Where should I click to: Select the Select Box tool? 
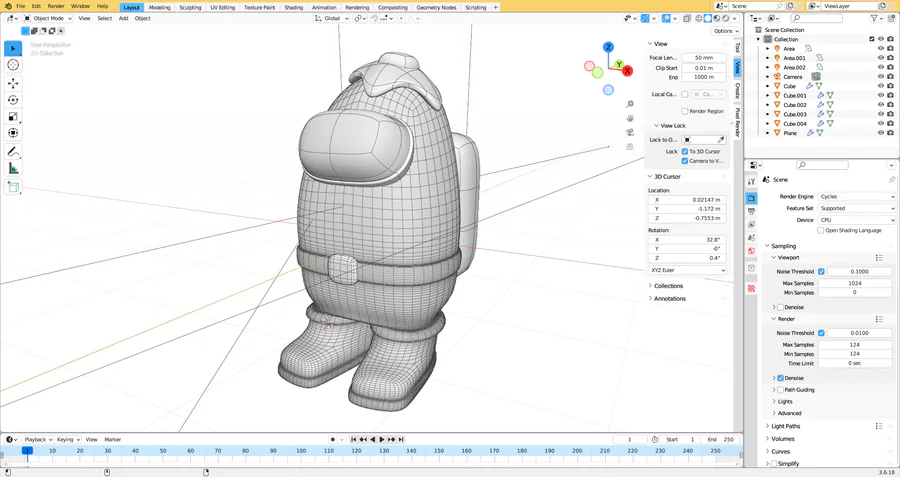(x=13, y=48)
